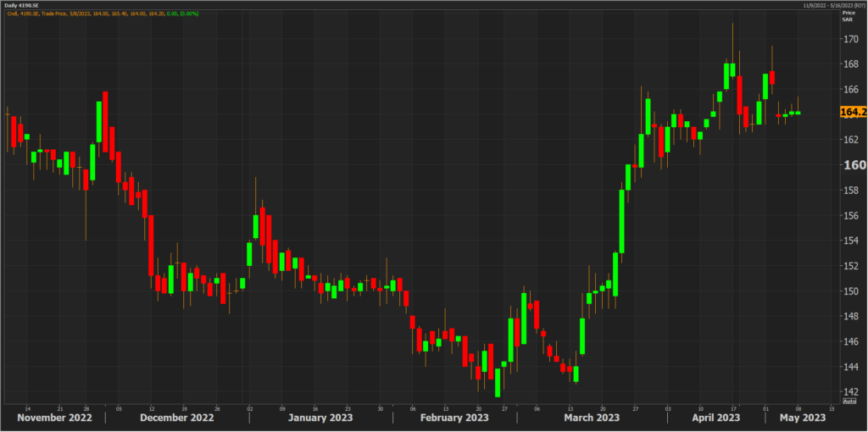
Task: Select February 2023 on the time axis
Action: coord(454,418)
